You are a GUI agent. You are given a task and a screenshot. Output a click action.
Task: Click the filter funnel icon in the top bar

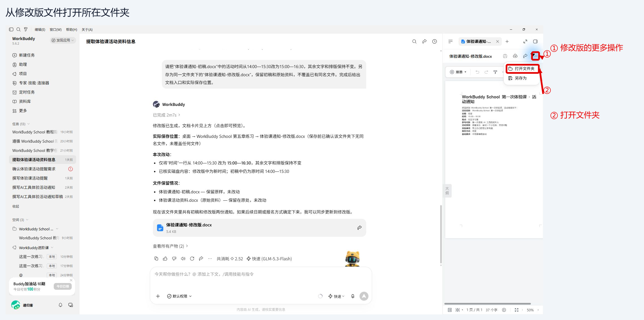click(x=26, y=29)
